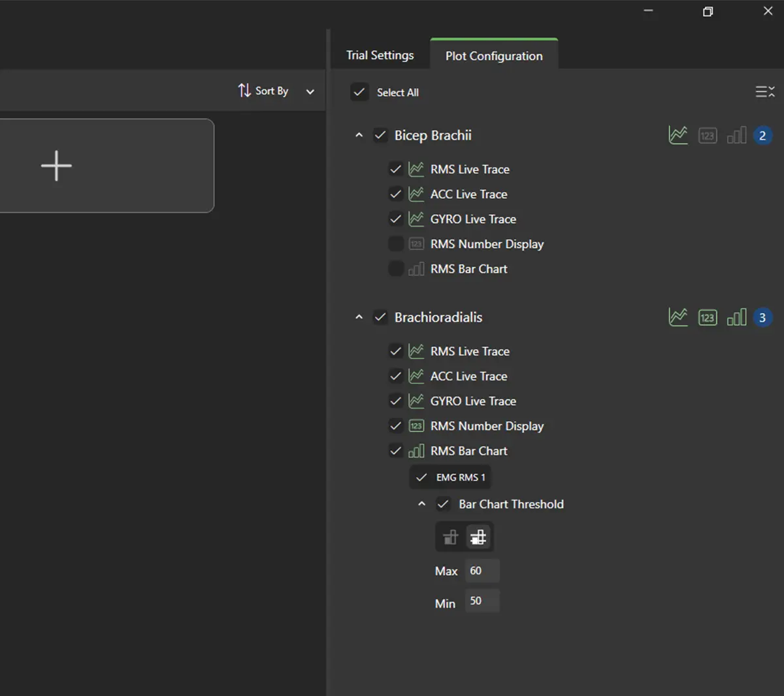Collapse the Bicep Brachii section

pyautogui.click(x=359, y=135)
